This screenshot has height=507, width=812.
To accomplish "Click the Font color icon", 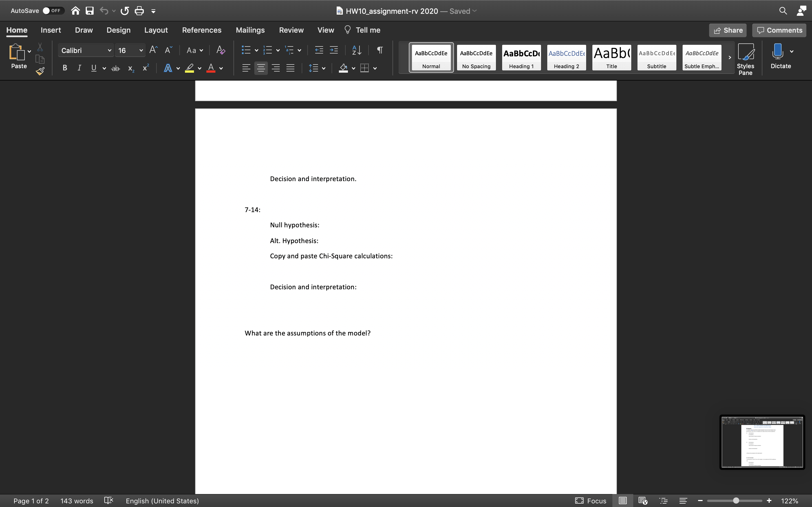I will click(x=211, y=68).
